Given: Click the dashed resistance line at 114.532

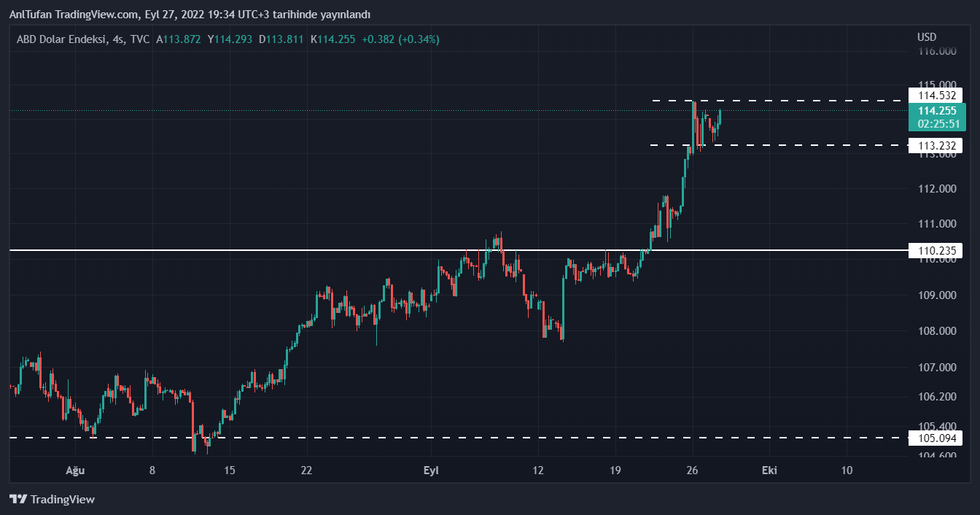Looking at the screenshot, I should click(802, 100).
